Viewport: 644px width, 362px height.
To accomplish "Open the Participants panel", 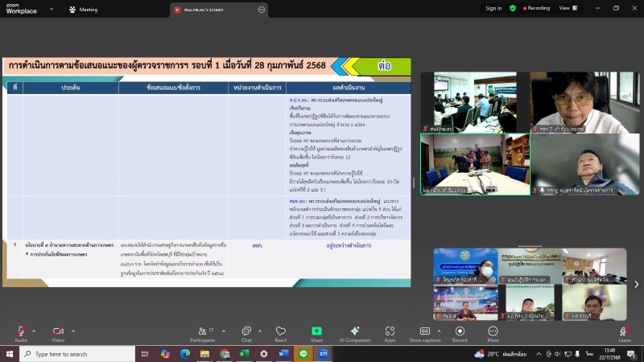I will [202, 332].
